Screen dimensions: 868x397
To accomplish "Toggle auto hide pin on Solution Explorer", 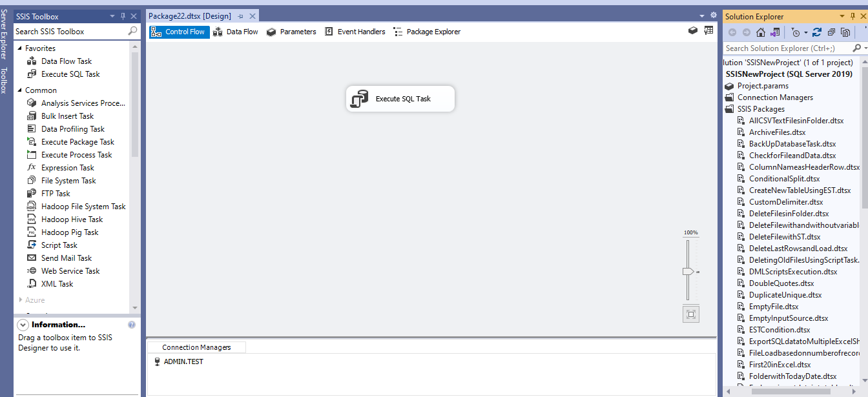I will (852, 16).
